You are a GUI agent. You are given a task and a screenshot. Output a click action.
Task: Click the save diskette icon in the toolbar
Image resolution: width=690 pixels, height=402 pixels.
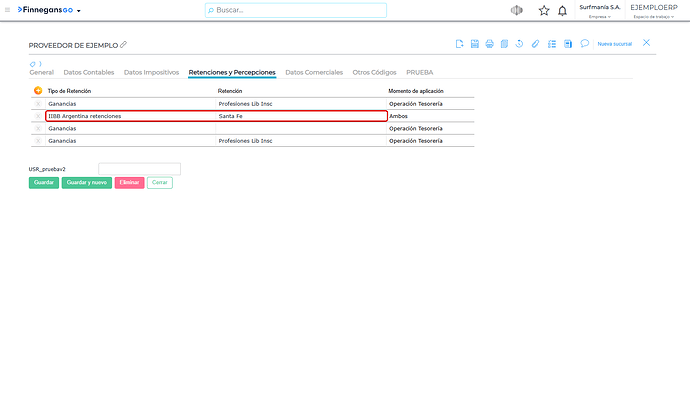point(474,44)
